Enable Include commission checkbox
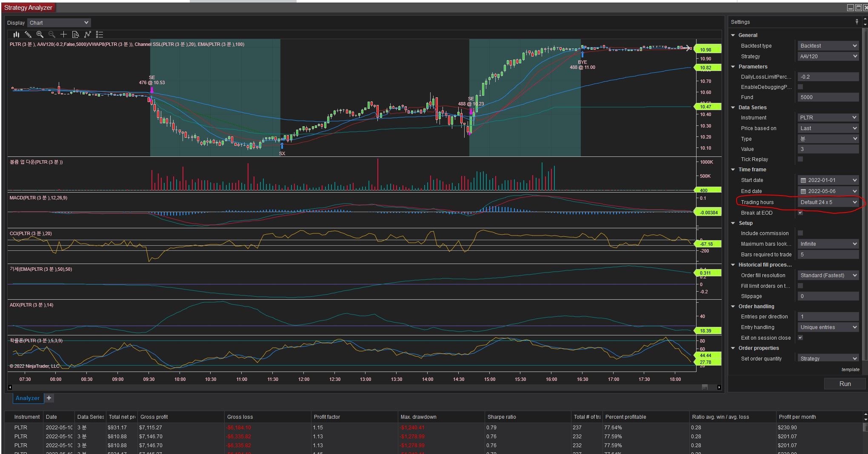 [x=800, y=233]
